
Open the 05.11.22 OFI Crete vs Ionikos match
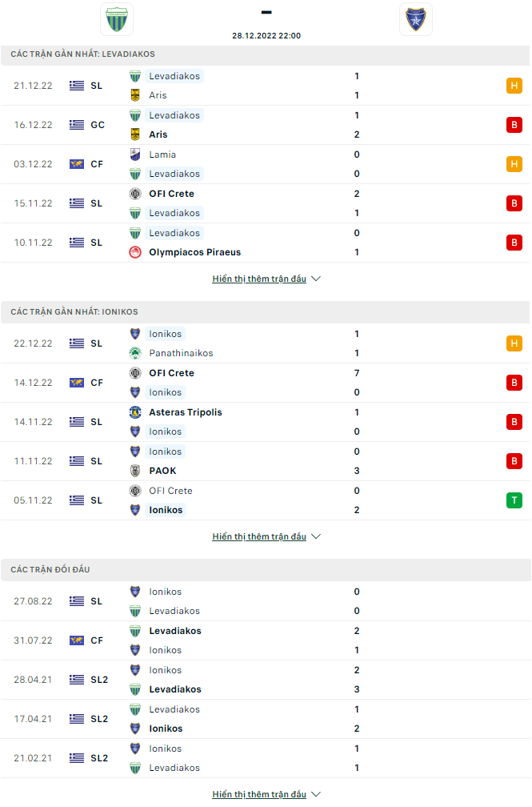click(x=266, y=501)
